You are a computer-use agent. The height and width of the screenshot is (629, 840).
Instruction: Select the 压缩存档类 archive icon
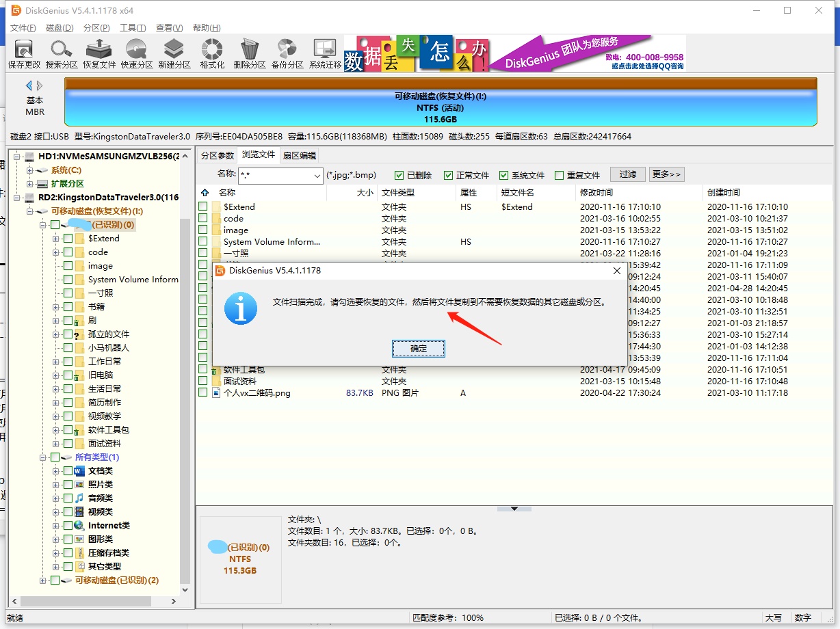pos(79,553)
